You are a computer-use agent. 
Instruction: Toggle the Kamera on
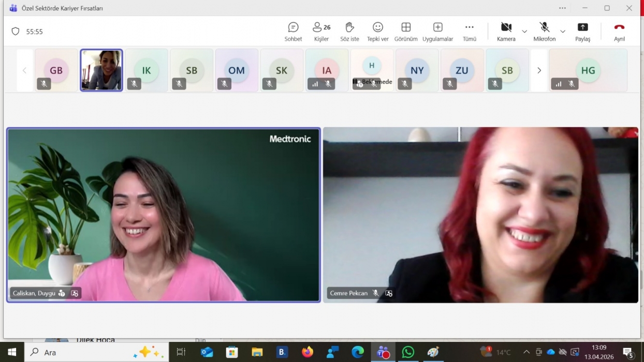coord(506,32)
